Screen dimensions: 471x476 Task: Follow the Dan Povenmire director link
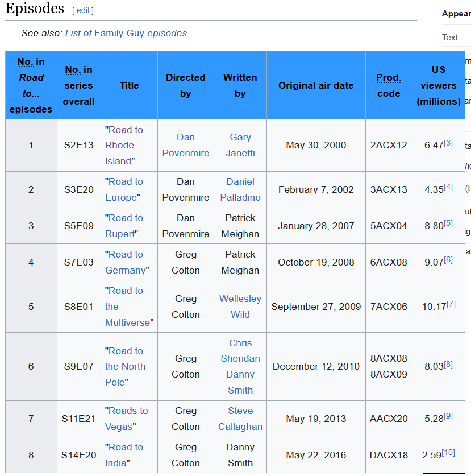[x=186, y=145]
